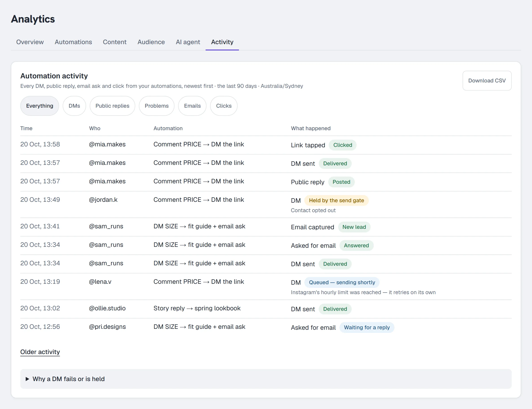The width and height of the screenshot is (532, 409).
Task: Click the automation name in the 12:56 row
Action: [199, 327]
